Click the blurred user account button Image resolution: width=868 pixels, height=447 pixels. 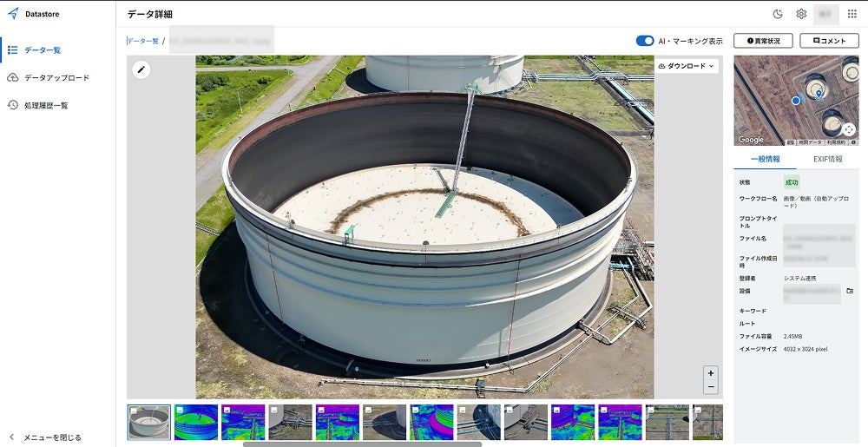click(x=826, y=14)
